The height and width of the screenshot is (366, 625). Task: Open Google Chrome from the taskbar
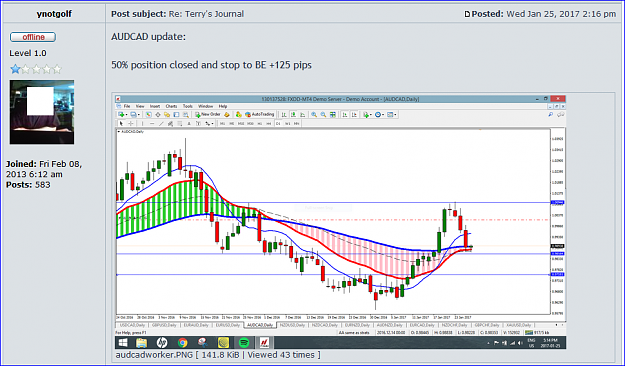click(x=183, y=342)
